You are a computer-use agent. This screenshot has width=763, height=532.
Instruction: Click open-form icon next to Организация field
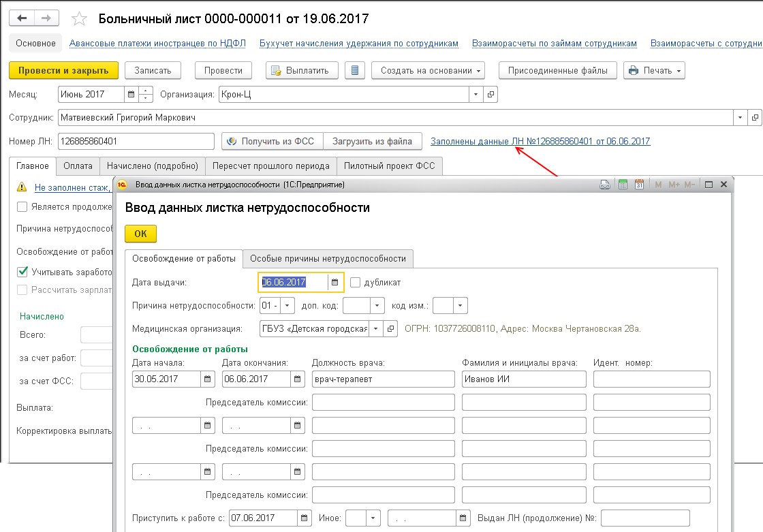(489, 95)
